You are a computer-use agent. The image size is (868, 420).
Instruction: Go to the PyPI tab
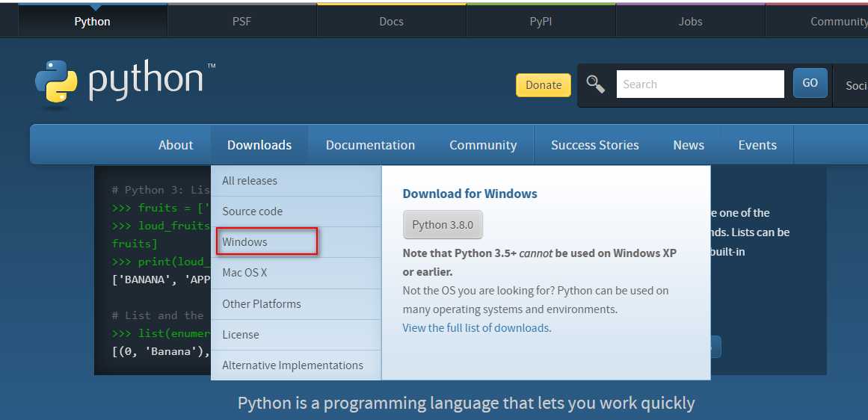point(541,22)
